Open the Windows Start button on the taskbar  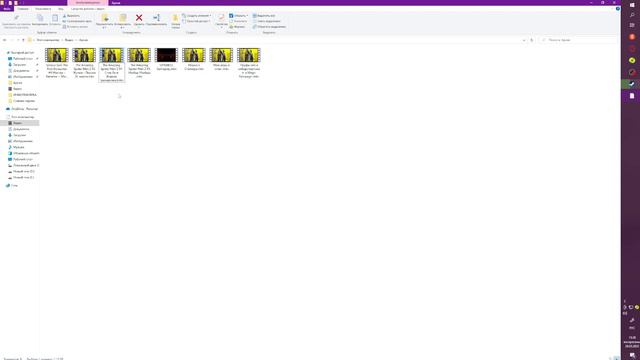[632, 5]
